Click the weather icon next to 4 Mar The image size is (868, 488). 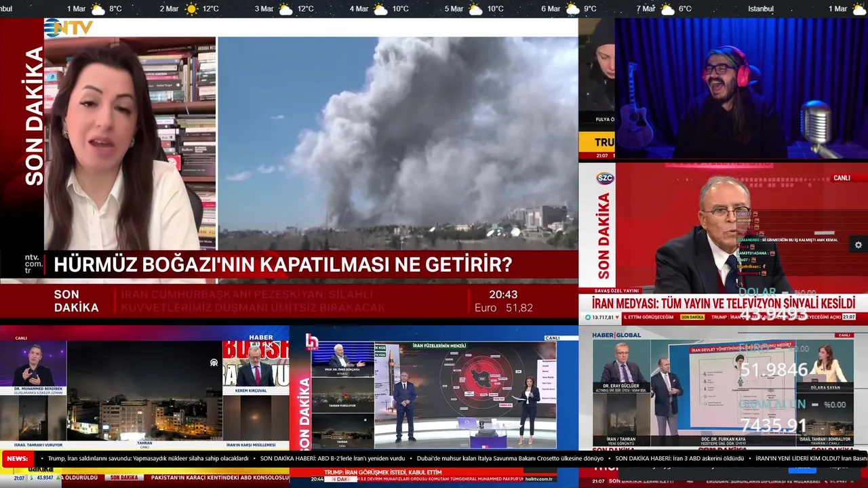[x=380, y=9]
